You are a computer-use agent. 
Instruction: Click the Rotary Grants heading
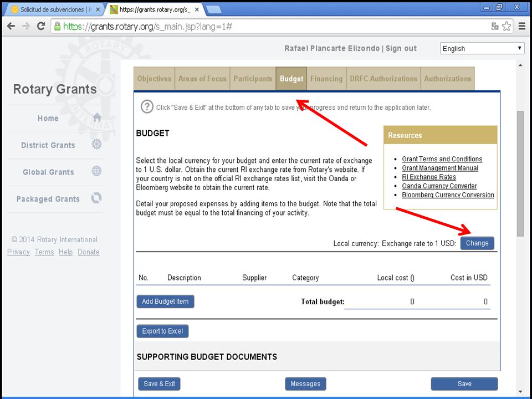coord(55,89)
